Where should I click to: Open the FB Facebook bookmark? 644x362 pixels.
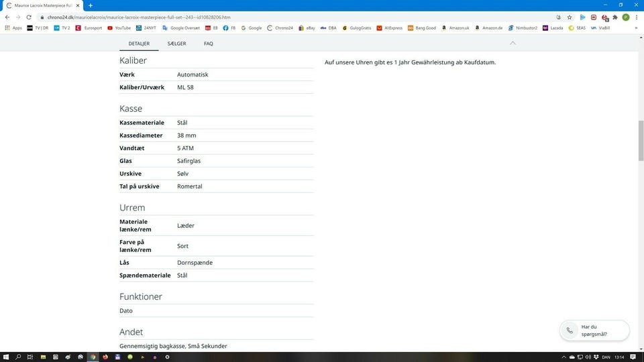pyautogui.click(x=229, y=28)
